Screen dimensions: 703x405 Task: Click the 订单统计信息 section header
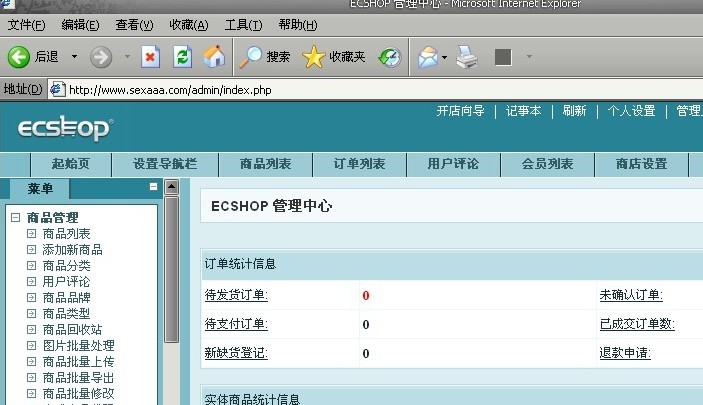452,264
